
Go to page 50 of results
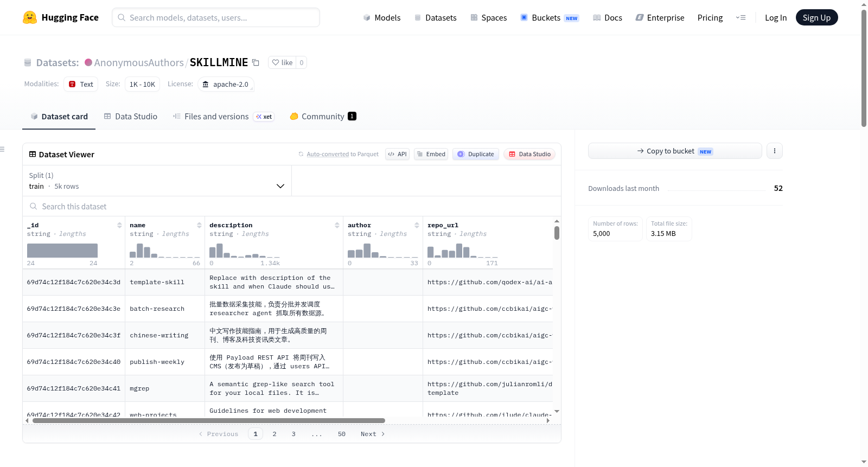(x=342, y=434)
